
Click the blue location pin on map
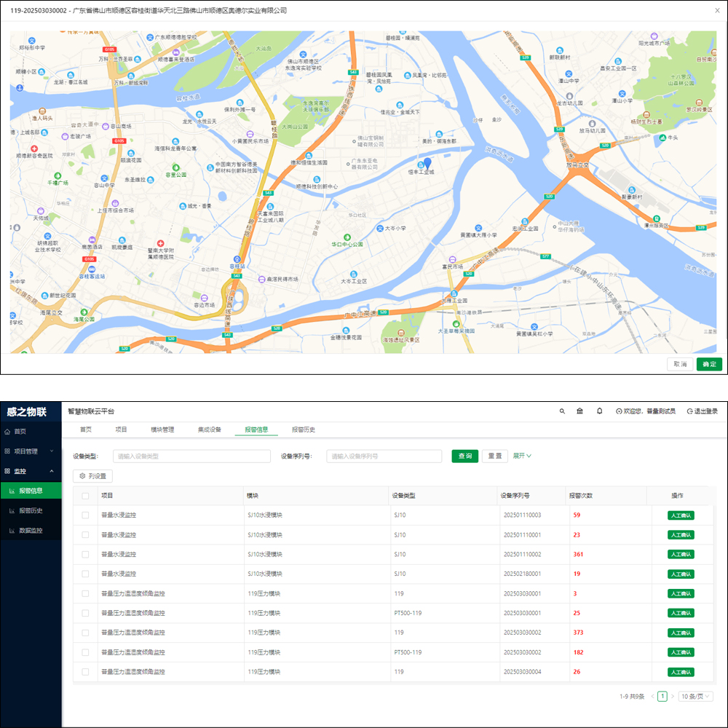point(428,163)
